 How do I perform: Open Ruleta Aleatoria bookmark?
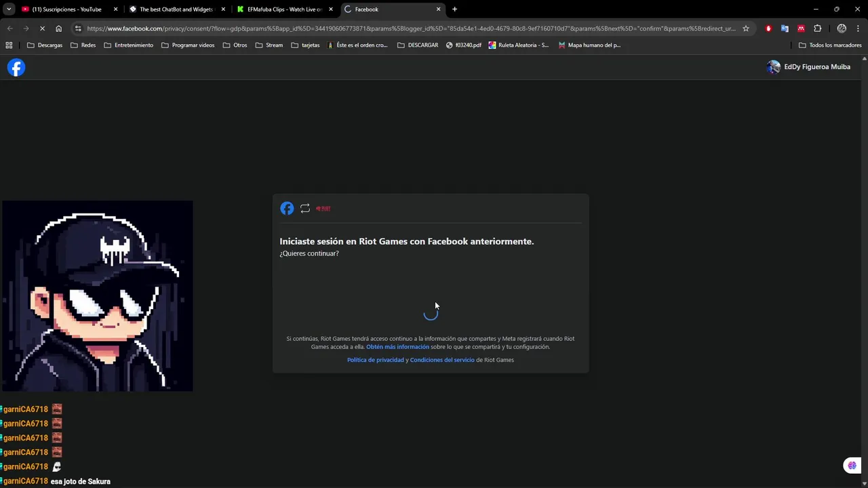(x=519, y=45)
